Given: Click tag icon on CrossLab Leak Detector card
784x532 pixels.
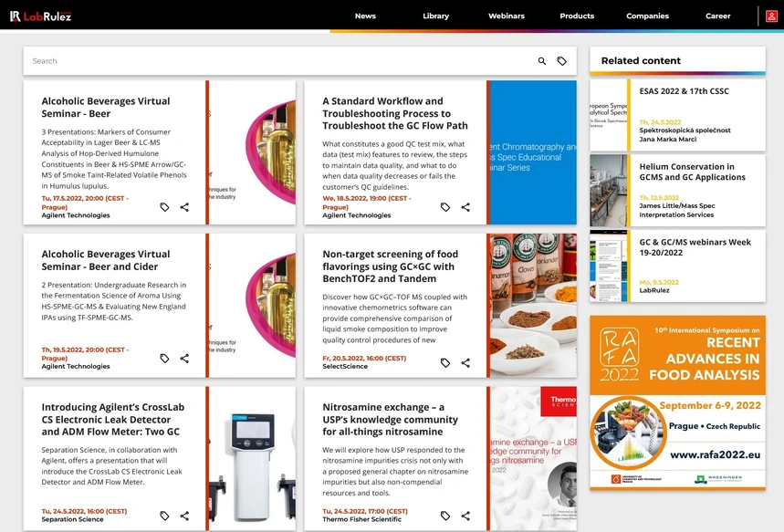Looking at the screenshot, I should pos(164,516).
